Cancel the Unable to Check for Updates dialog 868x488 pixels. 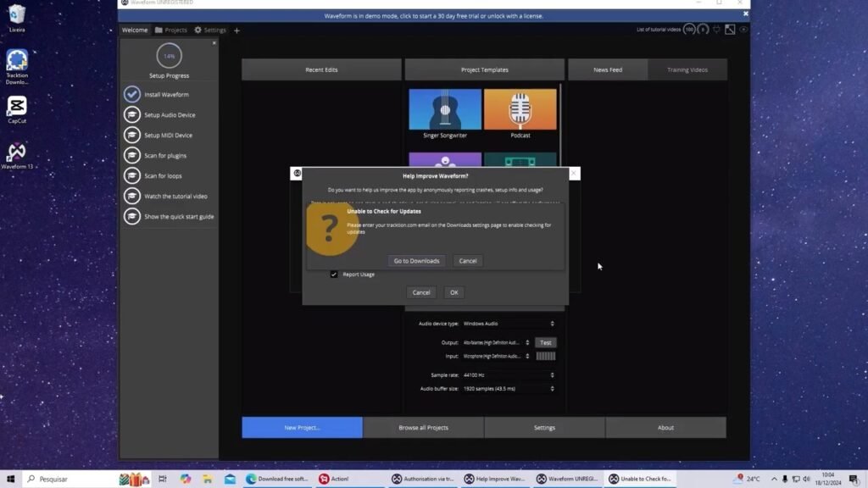(x=468, y=261)
